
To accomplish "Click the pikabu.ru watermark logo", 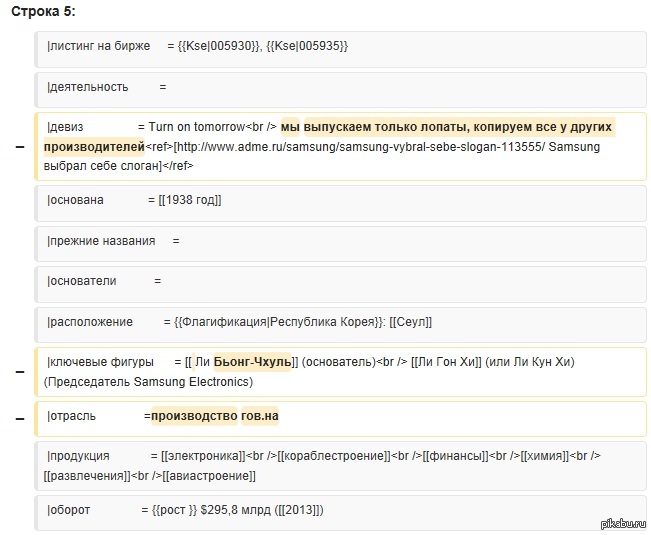I will 620,523.
